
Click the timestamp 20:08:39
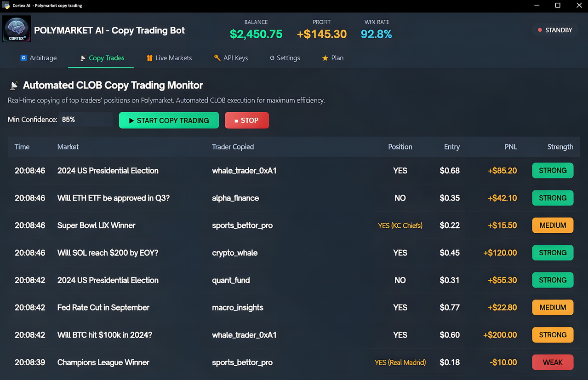(30, 363)
